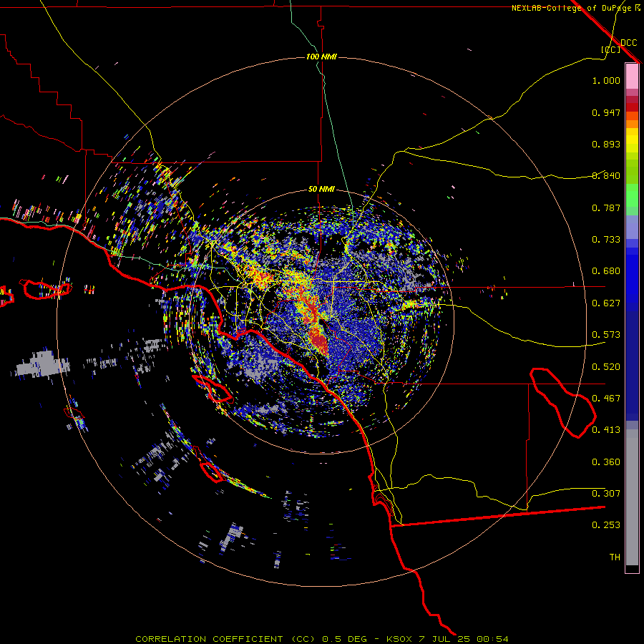Click the 0.627 scale value

(x=606, y=303)
